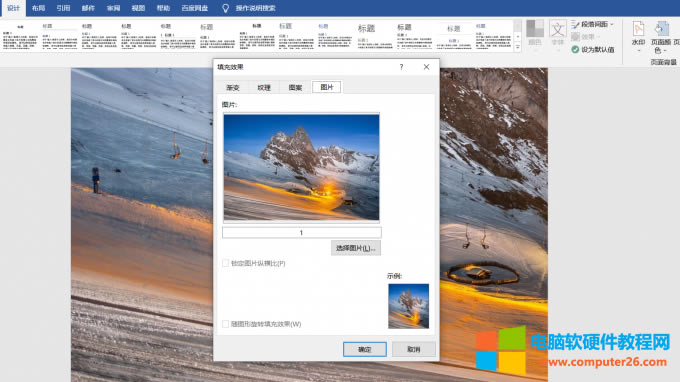Click the theme Colors (颜色) icon
Image resolution: width=680 pixels, height=382 pixels.
coord(535,29)
